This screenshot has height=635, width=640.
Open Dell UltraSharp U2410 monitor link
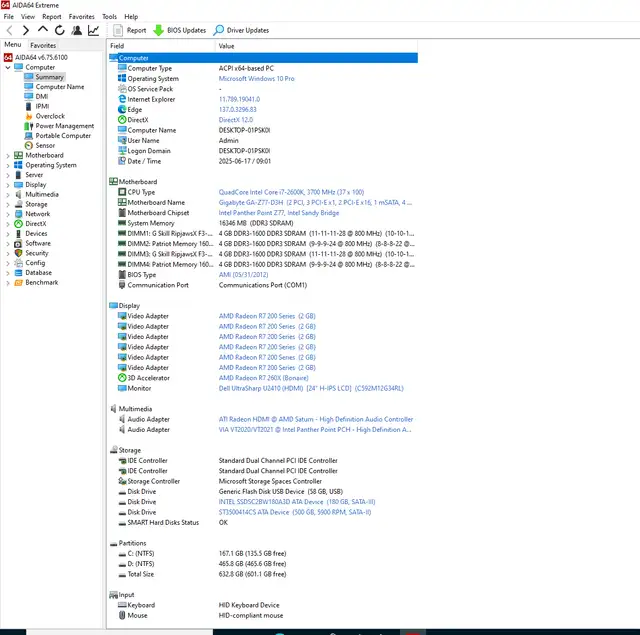[311, 388]
